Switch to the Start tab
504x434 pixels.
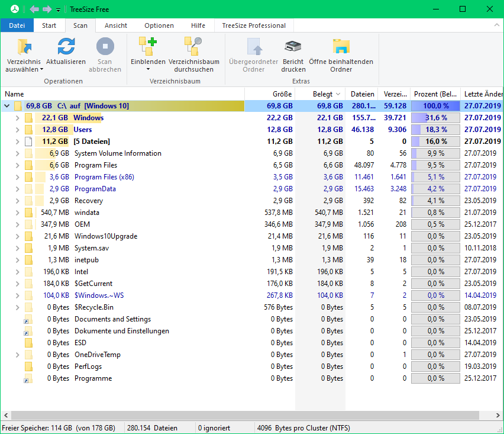click(x=49, y=25)
